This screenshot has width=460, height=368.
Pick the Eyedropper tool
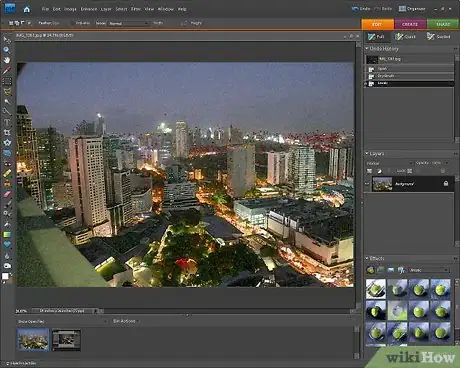pyautogui.click(x=7, y=71)
